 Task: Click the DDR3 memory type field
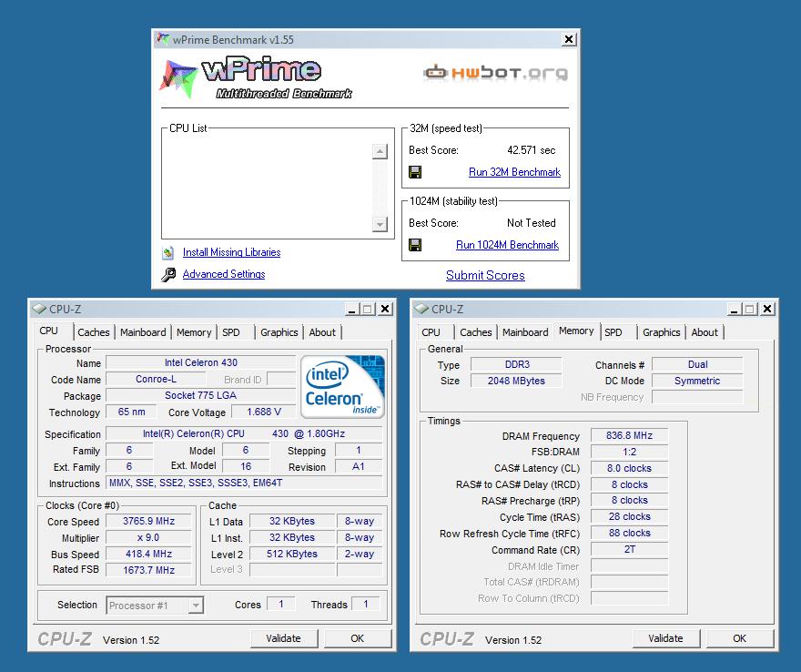click(x=516, y=364)
